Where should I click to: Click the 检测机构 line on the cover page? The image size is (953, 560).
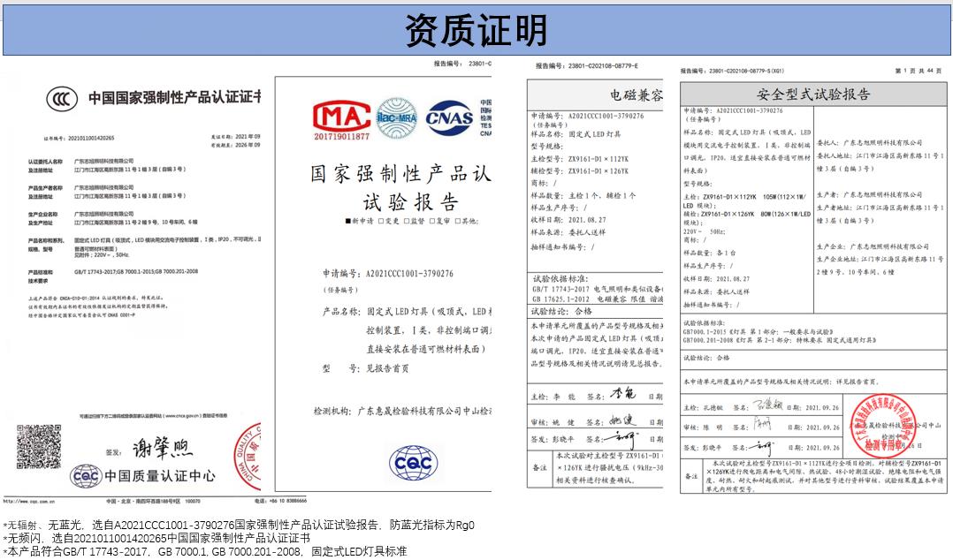[402, 412]
